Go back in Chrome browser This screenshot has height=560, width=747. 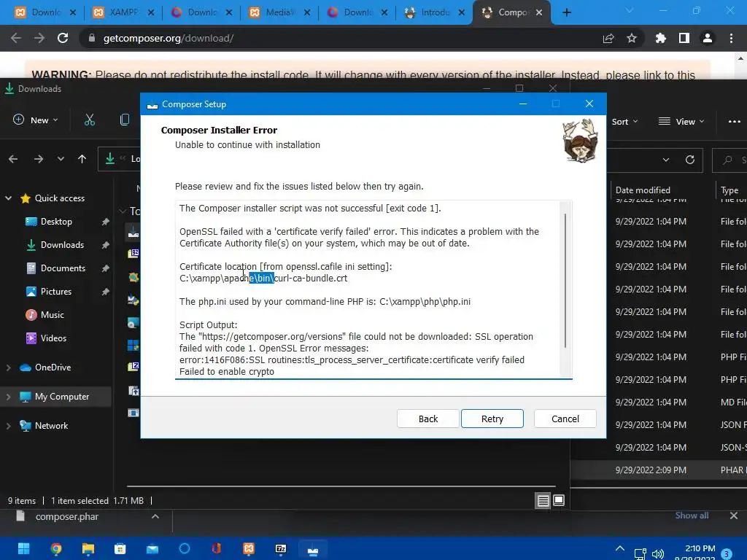click(16, 38)
